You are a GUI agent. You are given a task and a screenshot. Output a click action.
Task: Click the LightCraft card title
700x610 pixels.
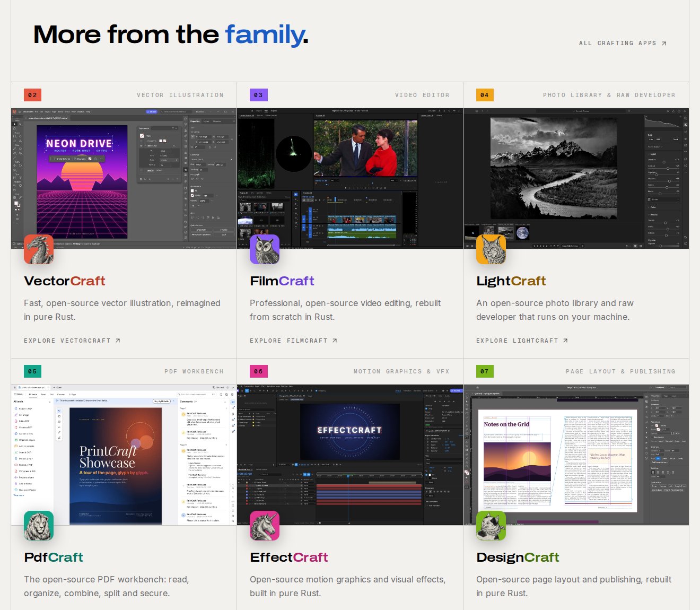click(511, 281)
